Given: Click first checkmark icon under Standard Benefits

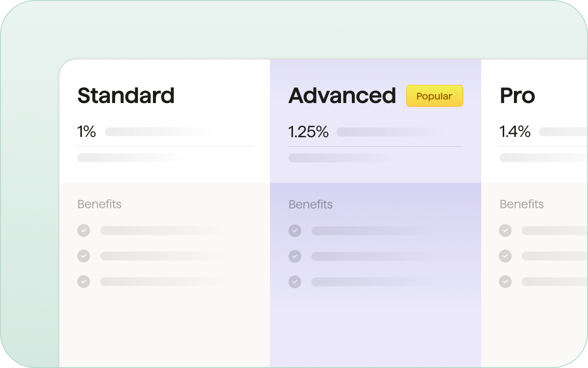Looking at the screenshot, I should (84, 231).
